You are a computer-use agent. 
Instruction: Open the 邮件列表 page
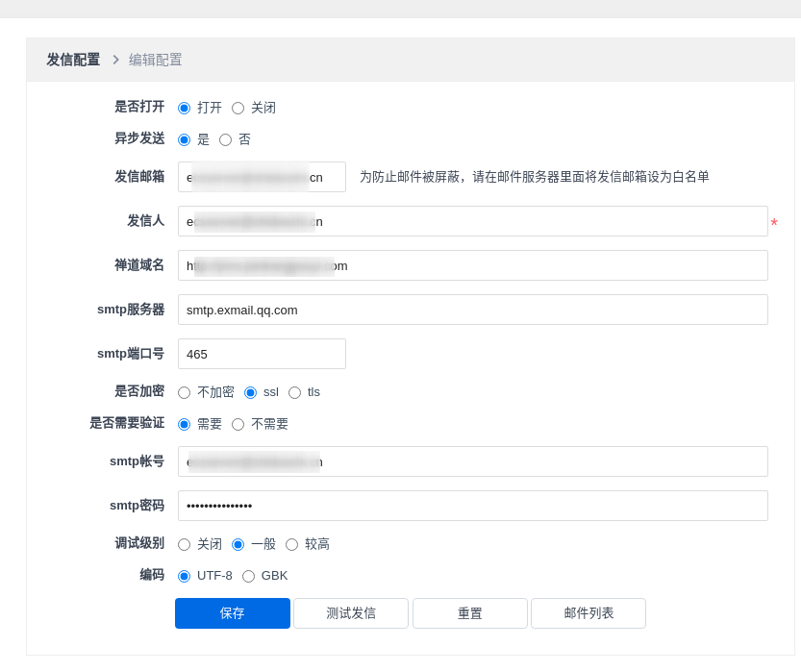(x=588, y=613)
